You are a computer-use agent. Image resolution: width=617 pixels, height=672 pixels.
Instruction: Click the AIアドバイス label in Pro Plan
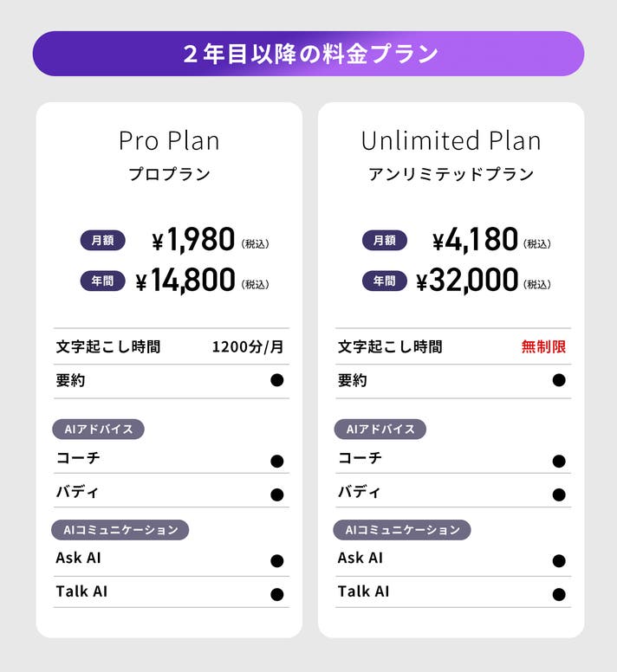point(99,429)
